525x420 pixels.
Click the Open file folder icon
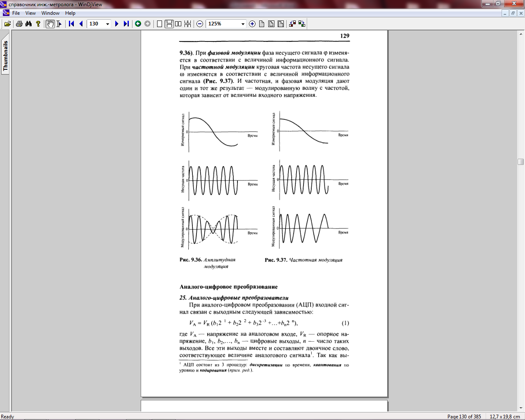pos(7,24)
